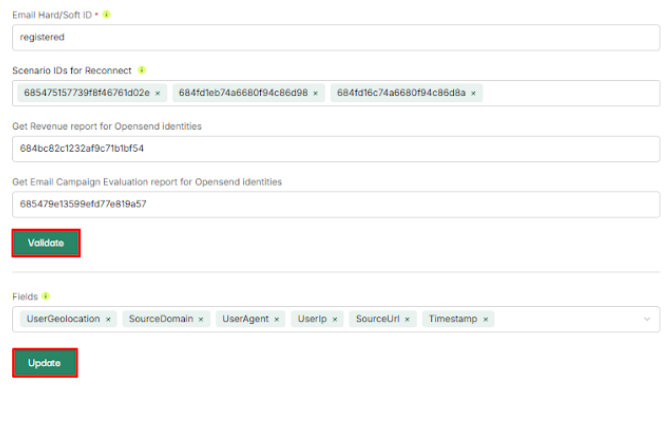671x432 pixels.
Task: Remove the UserIp field tag
Action: [x=335, y=319]
